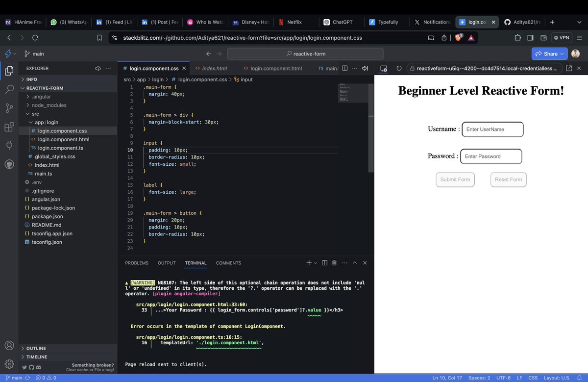Viewport: 588px width, 382px height.
Task: Click the reactive-form command search box
Action: coord(305,53)
